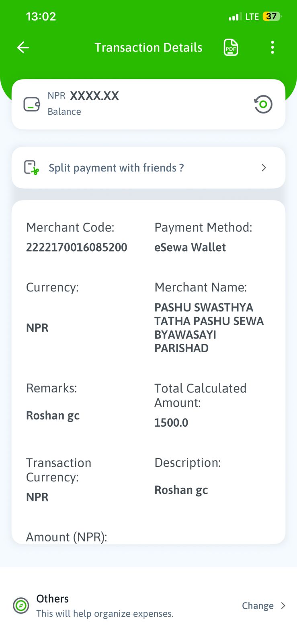This screenshot has width=297, height=644.
Task: Tap the eSewa Wallet payment method value
Action: 190,247
